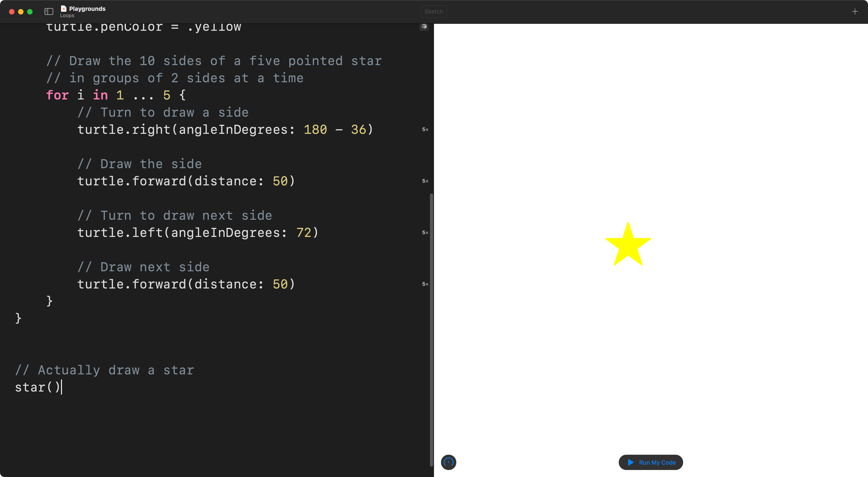This screenshot has width=868, height=477.
Task: Open the run speed gauge
Action: [x=448, y=462]
